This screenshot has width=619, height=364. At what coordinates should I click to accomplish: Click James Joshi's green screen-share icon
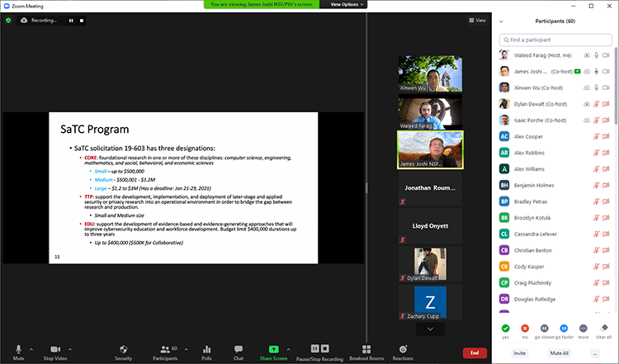(x=578, y=72)
